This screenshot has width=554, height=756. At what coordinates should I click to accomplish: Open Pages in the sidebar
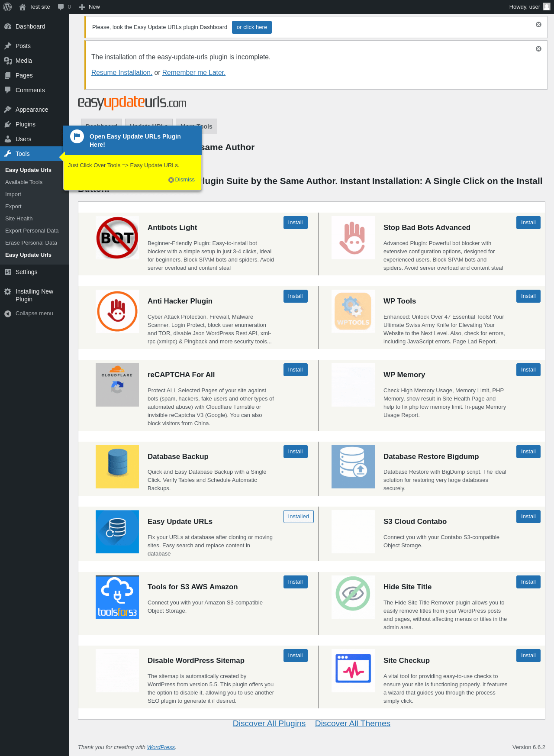click(x=35, y=75)
